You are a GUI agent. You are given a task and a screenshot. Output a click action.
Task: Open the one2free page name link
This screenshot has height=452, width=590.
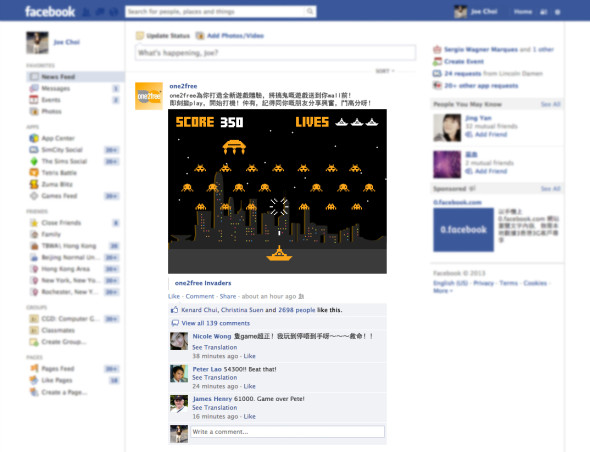point(183,86)
